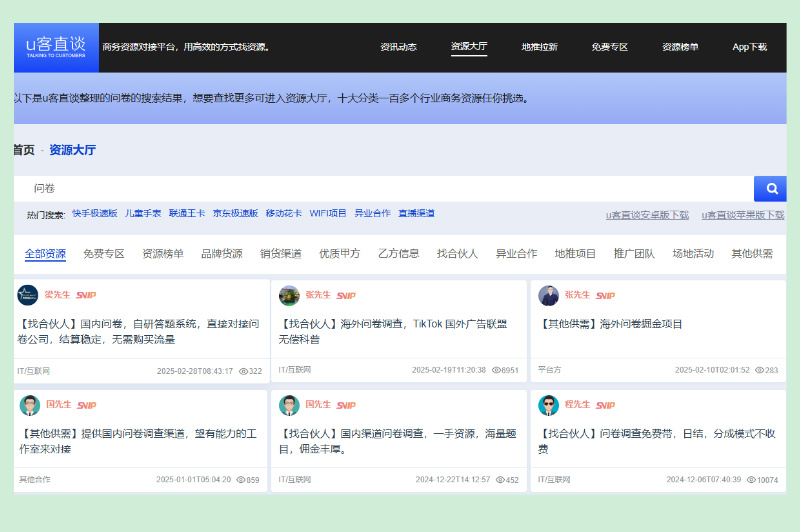The width and height of the screenshot is (800, 532).
Task: Click the WIFI项目 hot search link
Action: coord(328,213)
